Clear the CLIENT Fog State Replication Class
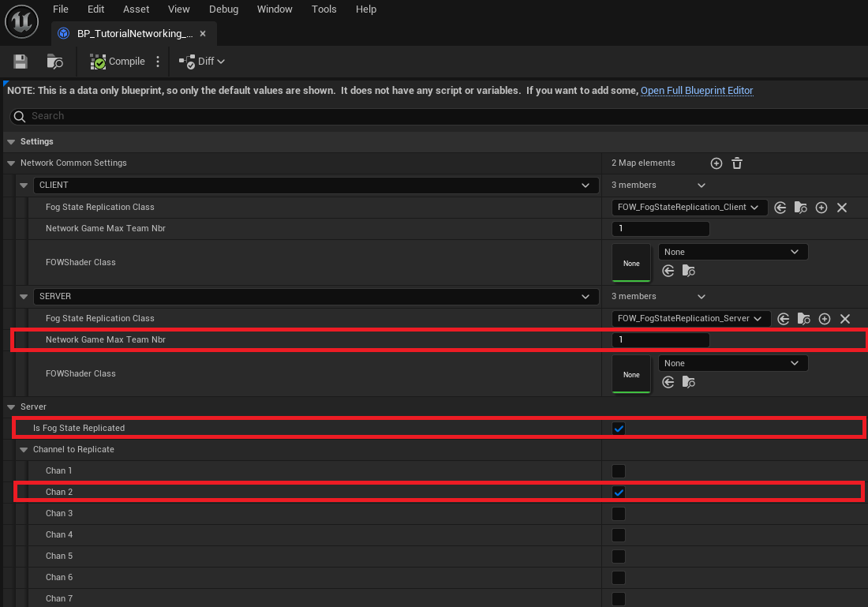868x607 pixels. click(842, 208)
